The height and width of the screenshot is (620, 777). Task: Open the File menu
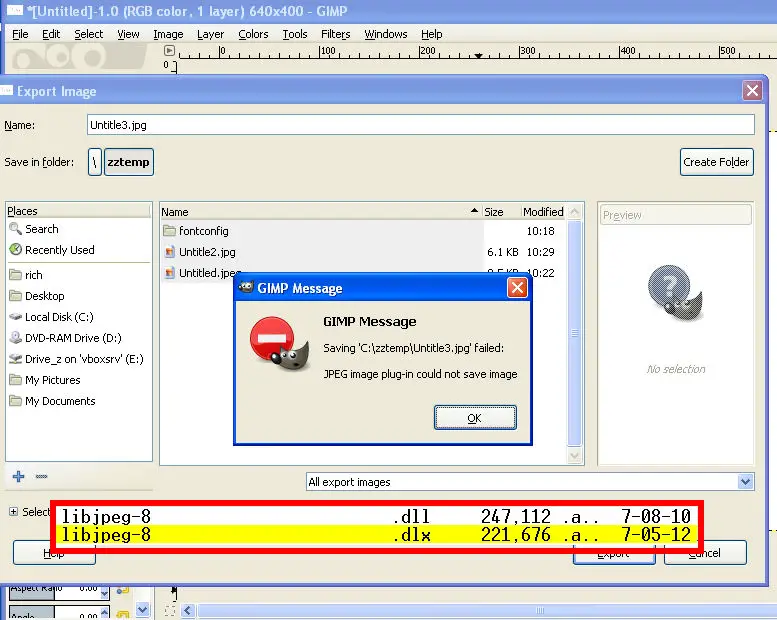tap(20, 34)
